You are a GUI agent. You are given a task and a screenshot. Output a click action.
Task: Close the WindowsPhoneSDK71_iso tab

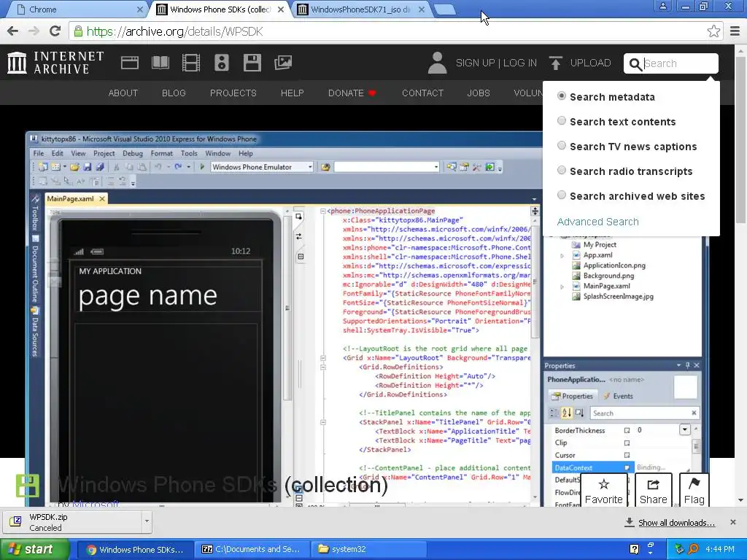(422, 9)
